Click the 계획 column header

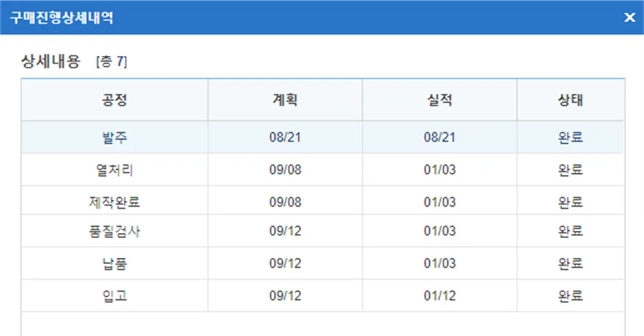click(x=285, y=100)
